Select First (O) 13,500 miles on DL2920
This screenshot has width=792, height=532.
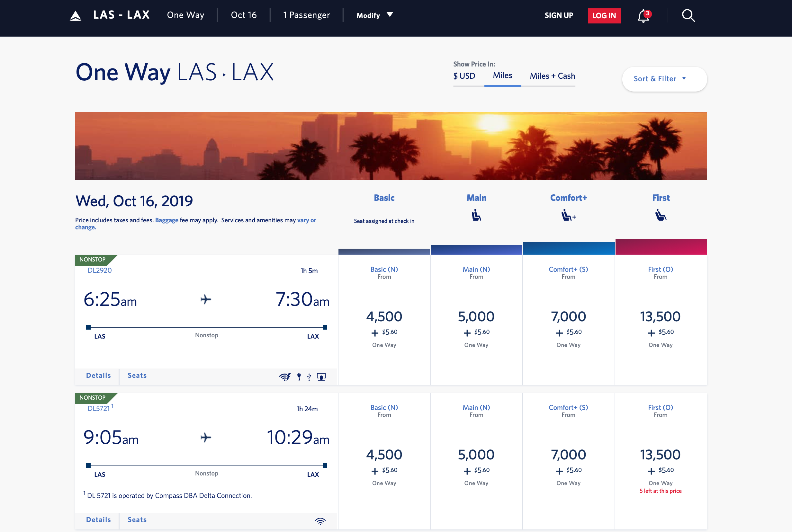coord(661,320)
